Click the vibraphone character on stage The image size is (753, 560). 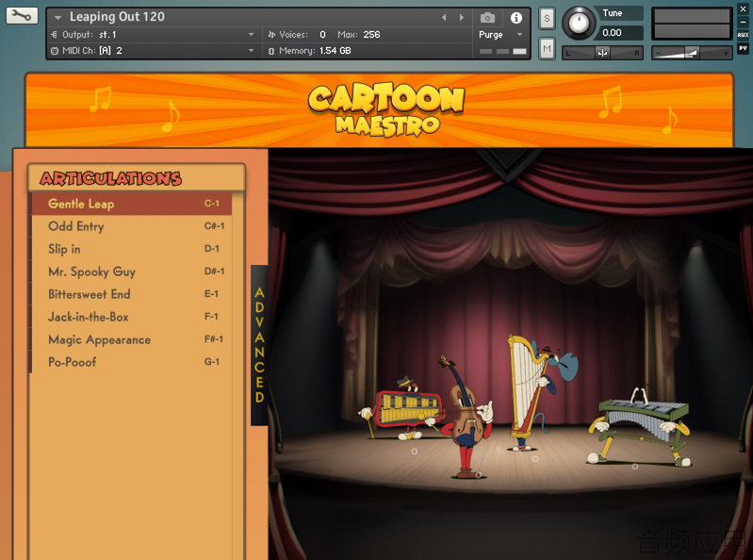click(639, 427)
